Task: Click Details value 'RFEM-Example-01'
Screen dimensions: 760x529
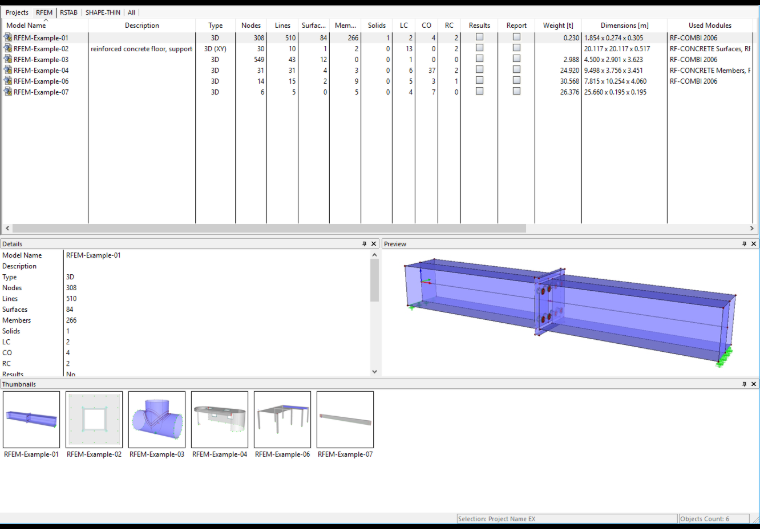Action: [93, 255]
